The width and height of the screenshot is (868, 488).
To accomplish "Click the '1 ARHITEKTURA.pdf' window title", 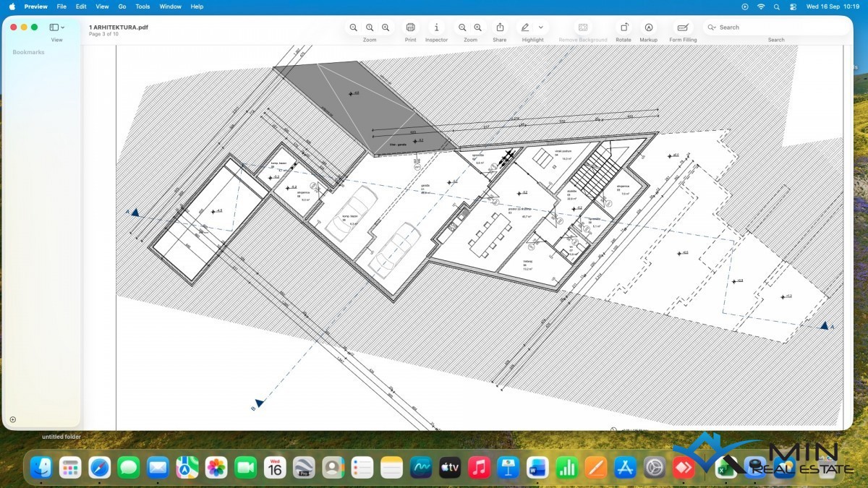I will click(x=119, y=27).
